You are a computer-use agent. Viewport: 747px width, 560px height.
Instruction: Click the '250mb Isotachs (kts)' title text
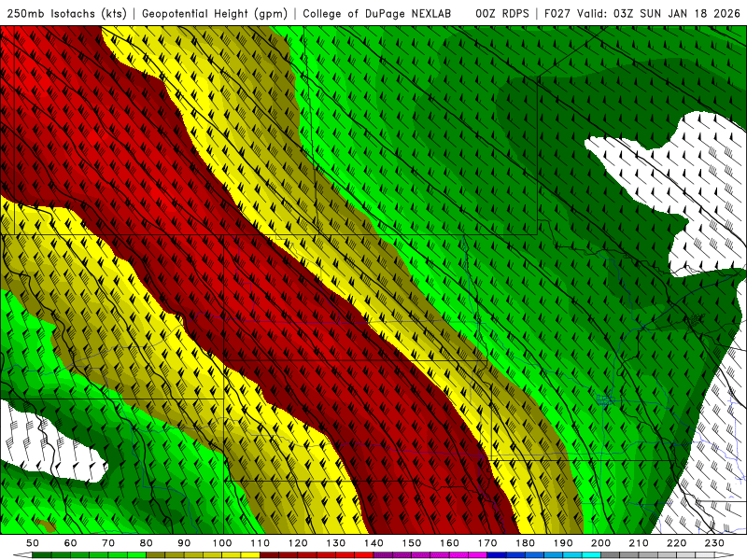coord(66,14)
